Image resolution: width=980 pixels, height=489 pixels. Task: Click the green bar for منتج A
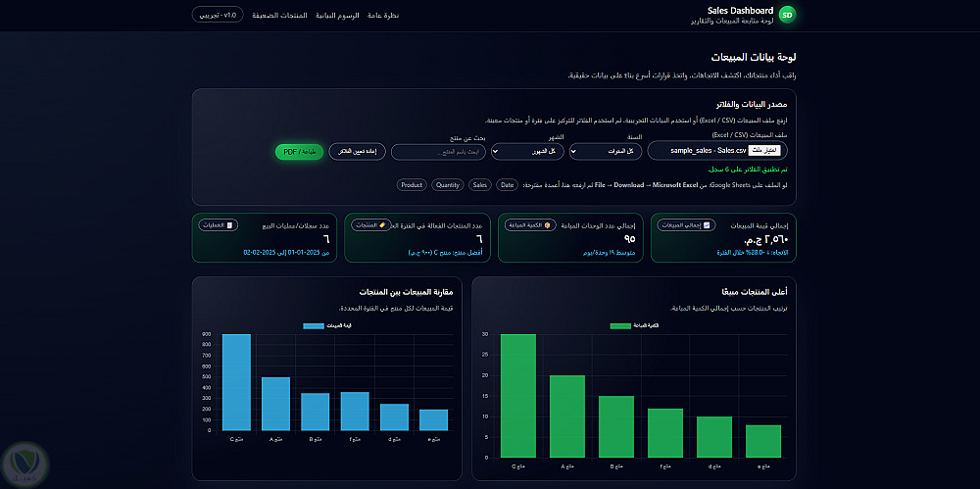point(567,416)
